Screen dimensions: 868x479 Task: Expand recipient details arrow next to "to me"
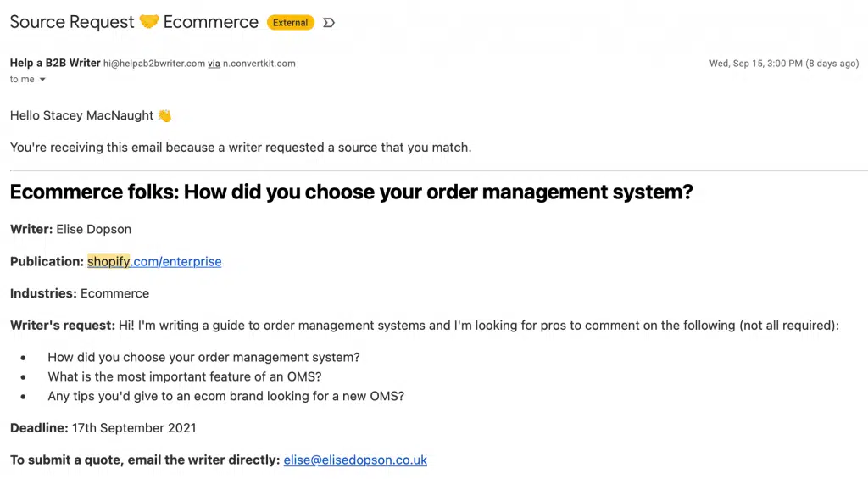(x=42, y=80)
